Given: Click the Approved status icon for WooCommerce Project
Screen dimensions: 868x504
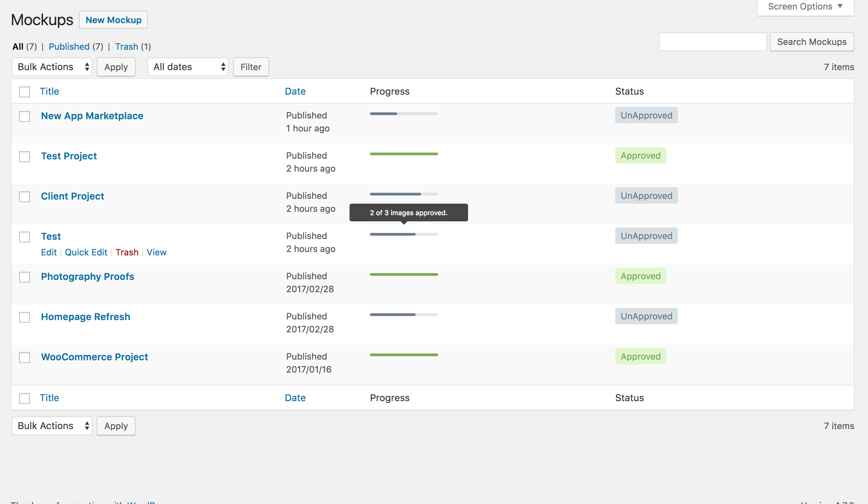Looking at the screenshot, I should (x=641, y=357).
